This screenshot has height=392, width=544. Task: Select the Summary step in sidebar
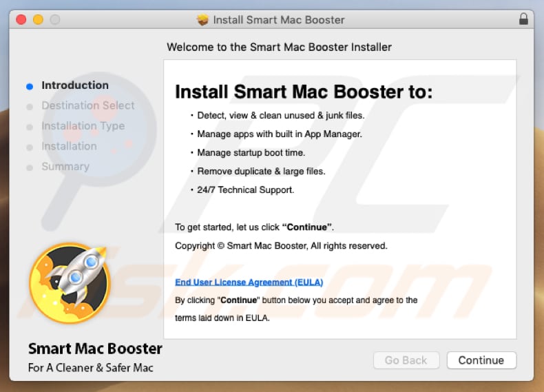point(65,166)
